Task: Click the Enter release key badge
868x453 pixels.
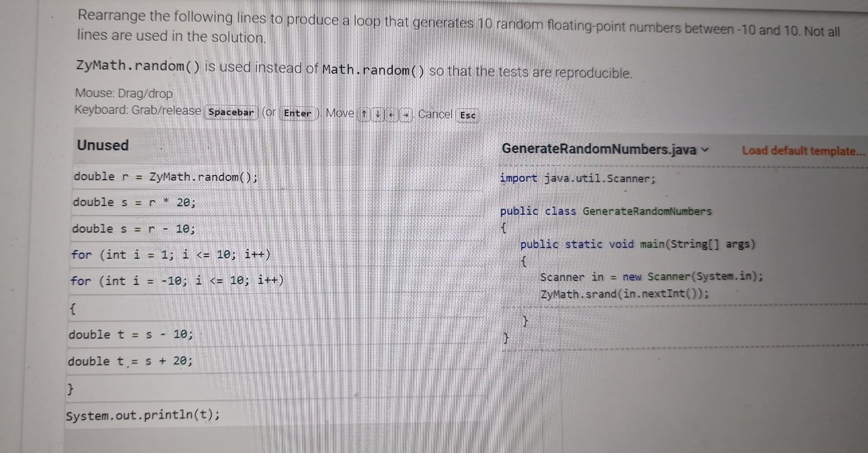Action: [297, 114]
